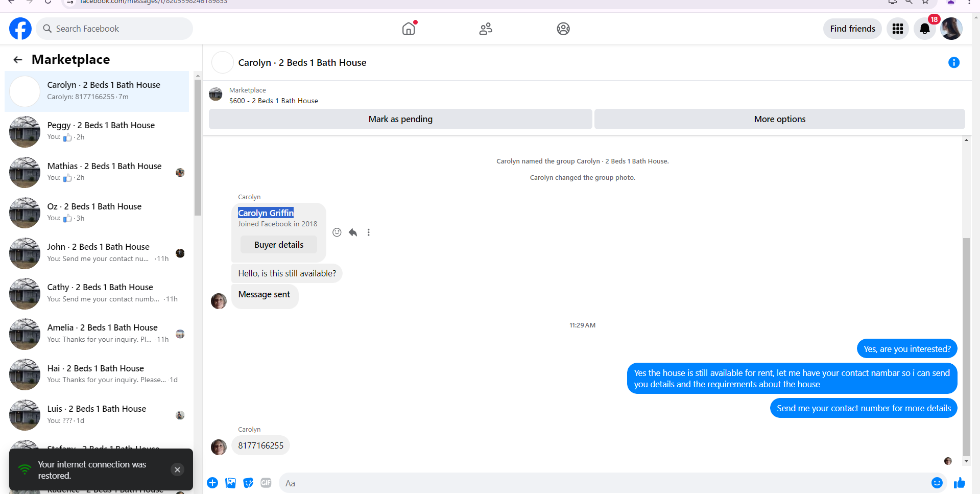
Task: Open the emoji picker in message box
Action: [x=937, y=483]
